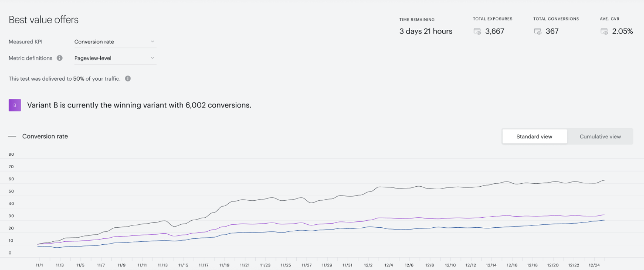Switch to Standard view
Viewport: 644px width, 270px height.
tap(534, 137)
